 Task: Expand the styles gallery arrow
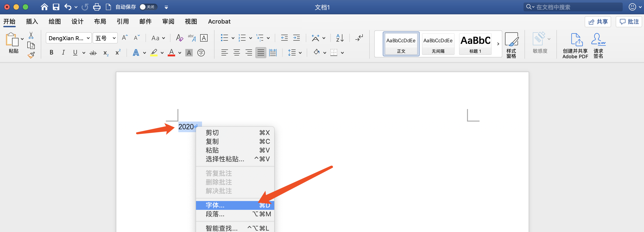pos(498,44)
